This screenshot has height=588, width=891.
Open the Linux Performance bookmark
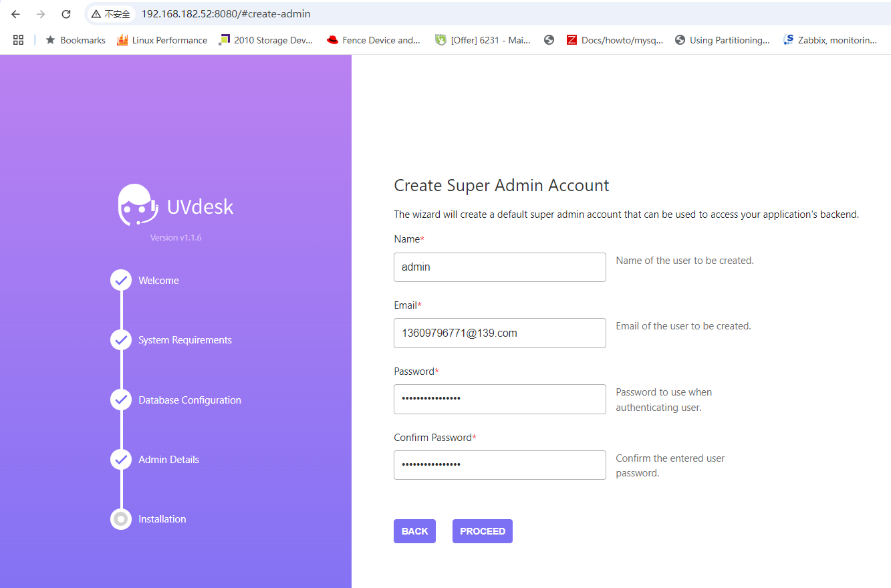pos(162,40)
